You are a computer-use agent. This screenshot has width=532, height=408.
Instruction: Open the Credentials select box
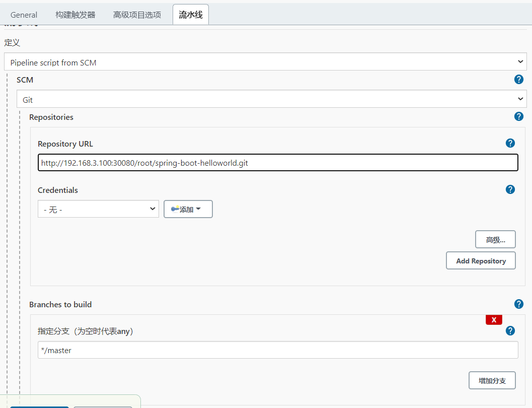(98, 209)
